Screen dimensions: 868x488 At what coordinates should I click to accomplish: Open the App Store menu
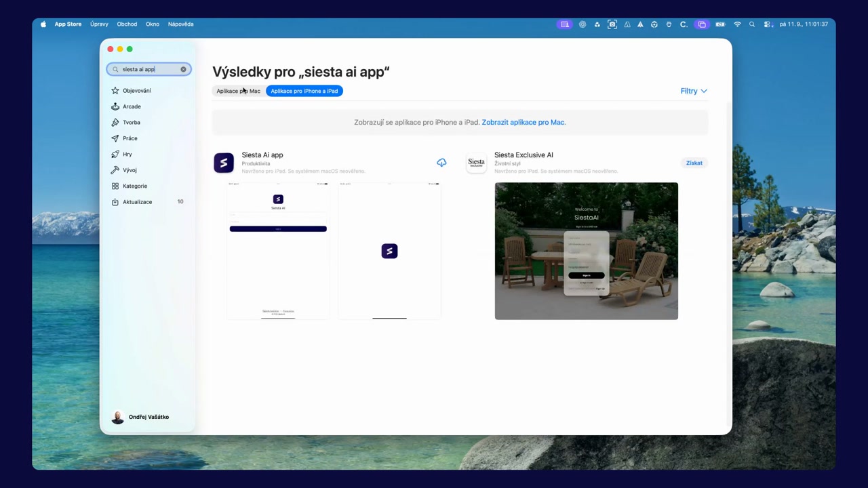click(x=68, y=24)
